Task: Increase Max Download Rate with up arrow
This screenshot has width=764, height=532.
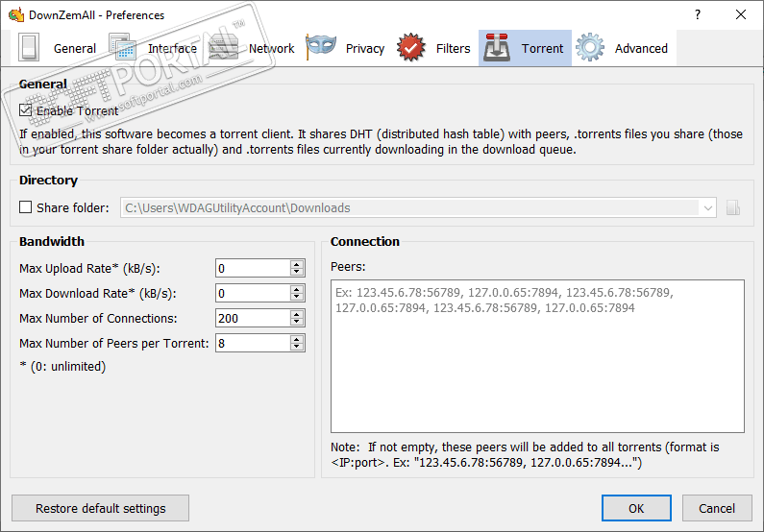Action: pyautogui.click(x=296, y=289)
